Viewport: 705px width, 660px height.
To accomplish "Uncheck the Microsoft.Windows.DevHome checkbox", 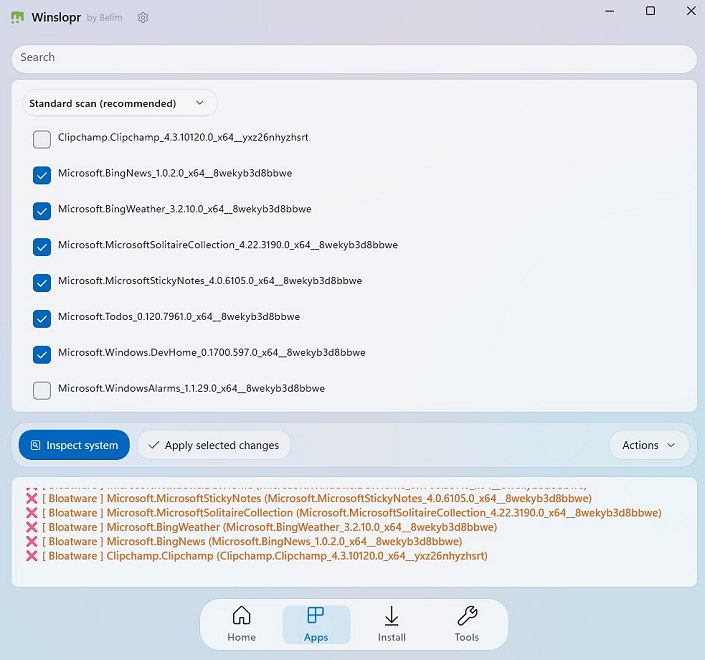I will (42, 355).
